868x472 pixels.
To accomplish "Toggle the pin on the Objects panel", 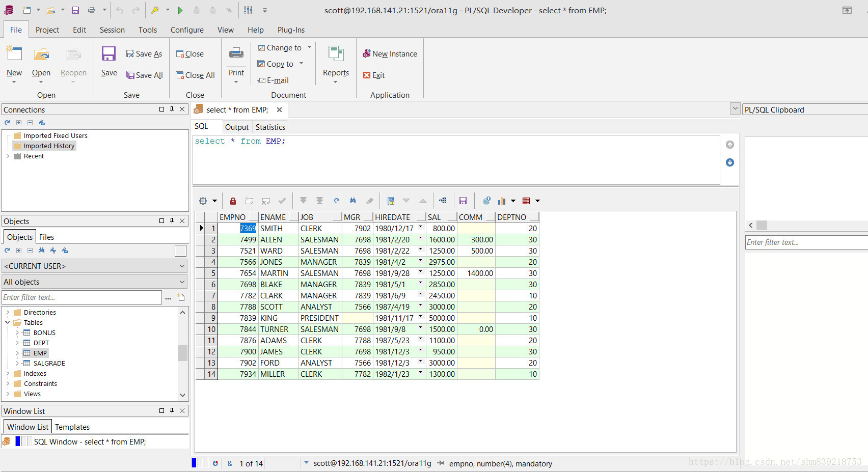I will coord(172,221).
